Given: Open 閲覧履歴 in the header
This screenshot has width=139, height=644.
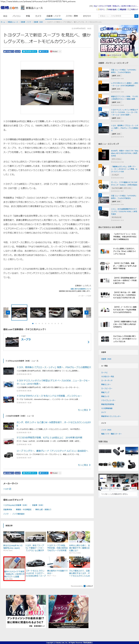Looking at the screenshot, I should pyautogui.click(x=122, y=10).
